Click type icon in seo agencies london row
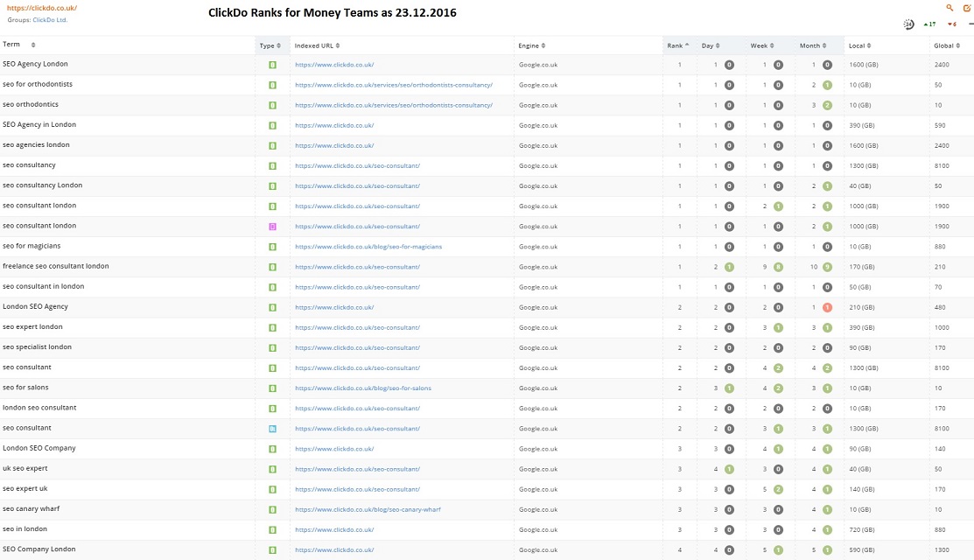The width and height of the screenshot is (974, 560). [x=272, y=146]
